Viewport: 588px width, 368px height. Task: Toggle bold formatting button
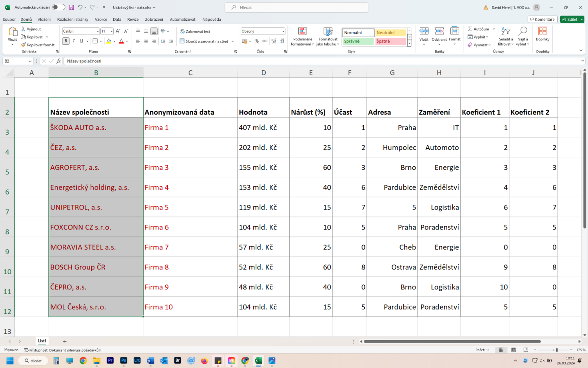pyautogui.click(x=66, y=41)
